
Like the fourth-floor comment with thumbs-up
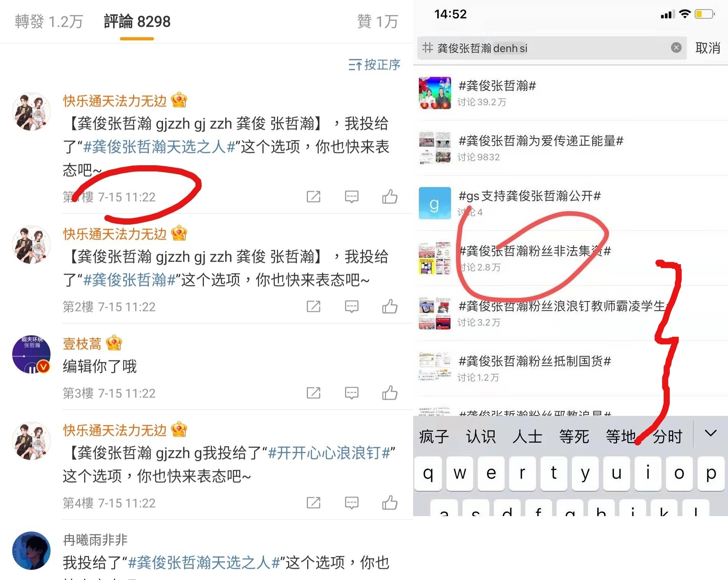pyautogui.click(x=390, y=502)
